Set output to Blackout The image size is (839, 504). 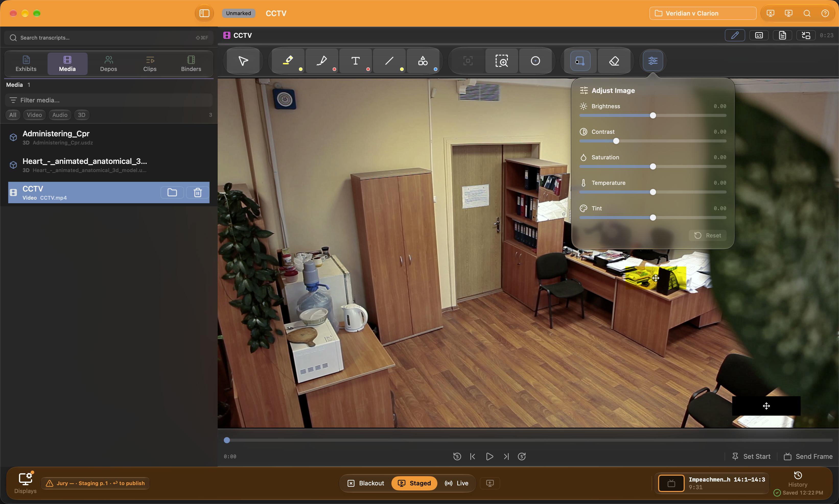pyautogui.click(x=366, y=483)
